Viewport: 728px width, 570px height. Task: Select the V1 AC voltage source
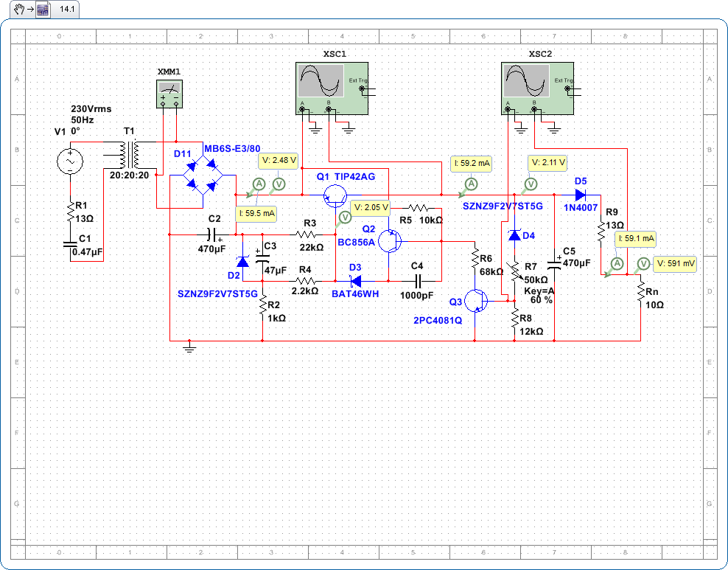pyautogui.click(x=71, y=162)
